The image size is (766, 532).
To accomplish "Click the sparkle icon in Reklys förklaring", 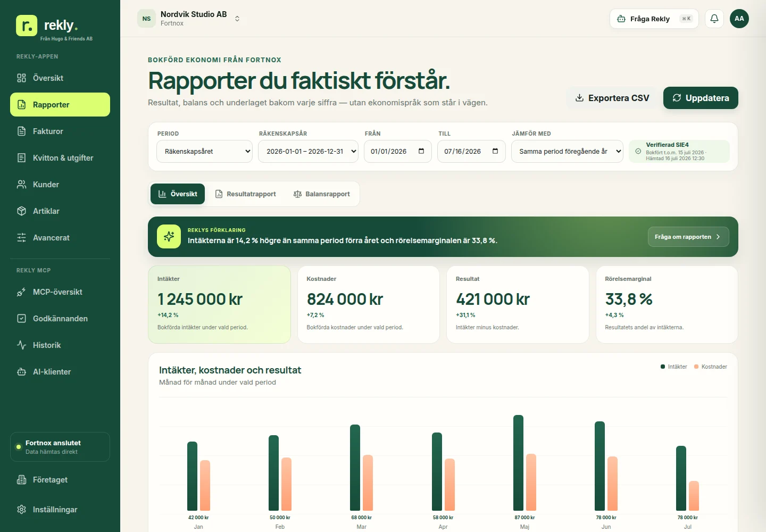I will click(169, 237).
